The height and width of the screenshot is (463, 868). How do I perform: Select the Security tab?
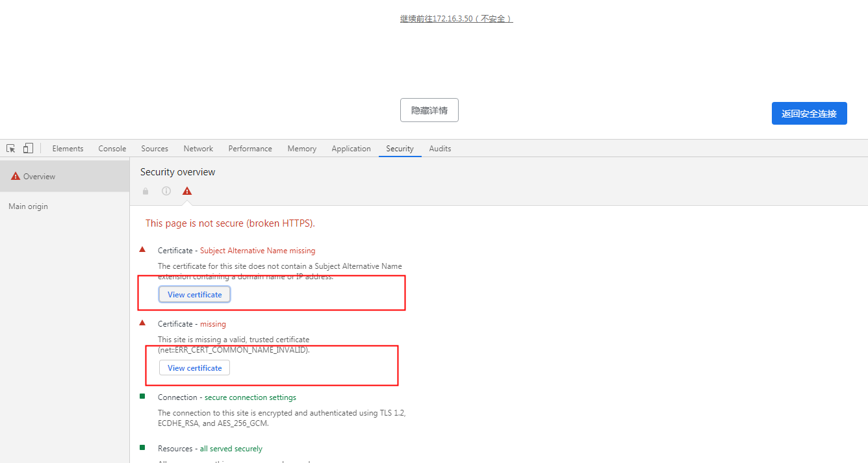click(x=400, y=149)
